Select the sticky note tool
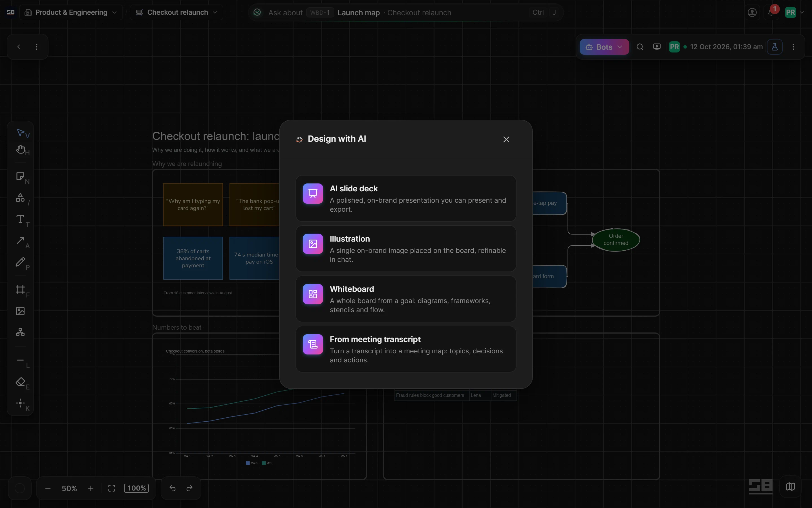The height and width of the screenshot is (508, 812). point(21,176)
